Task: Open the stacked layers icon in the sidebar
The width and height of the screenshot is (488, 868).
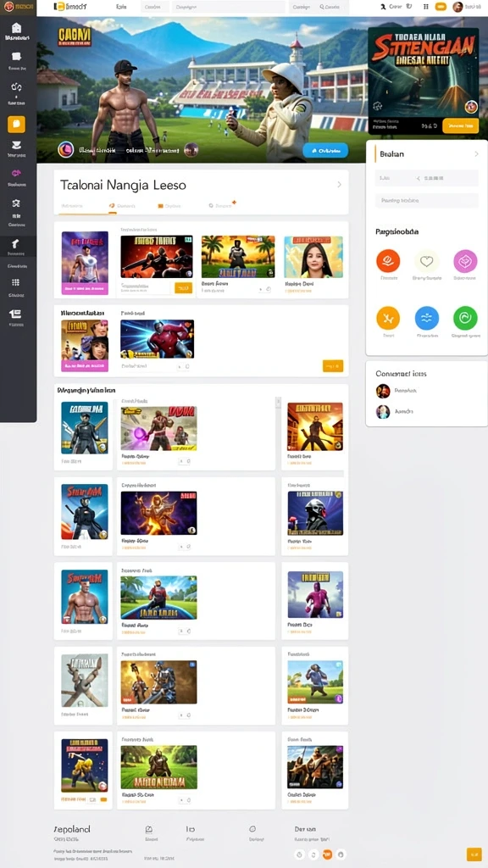Action: pos(16,146)
